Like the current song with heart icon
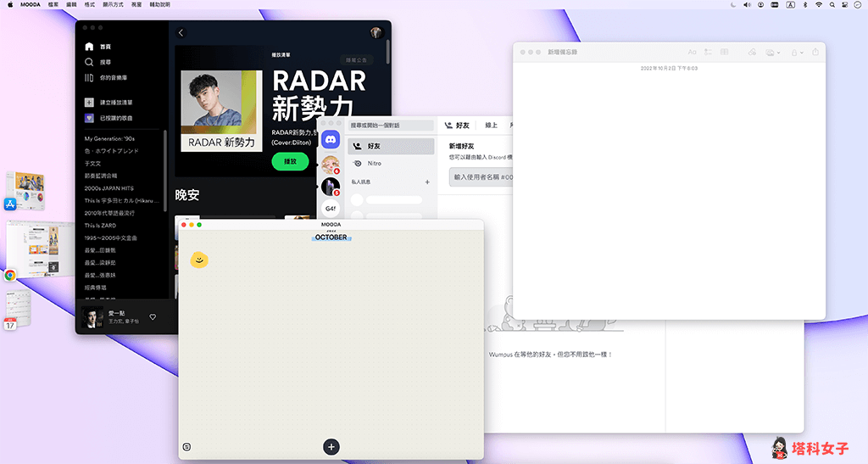Image resolution: width=868 pixels, height=464 pixels. [153, 317]
